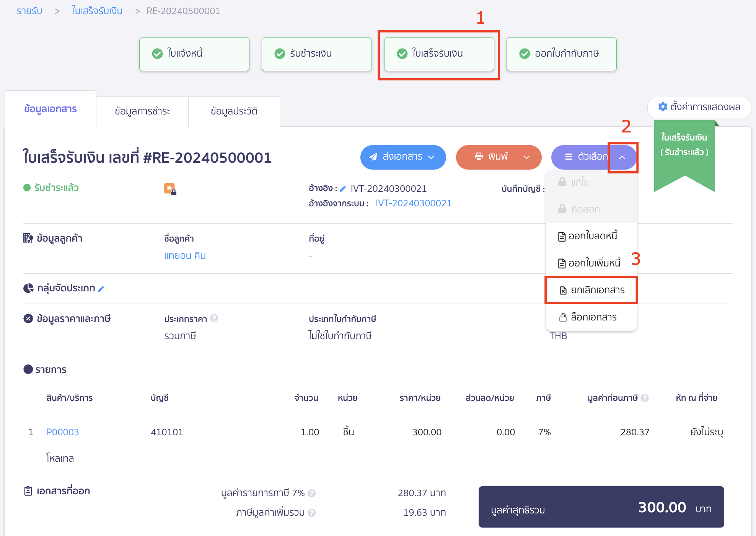
Task: Select ออกใบเพิ่มหนี้ from options menu
Action: pos(591,263)
